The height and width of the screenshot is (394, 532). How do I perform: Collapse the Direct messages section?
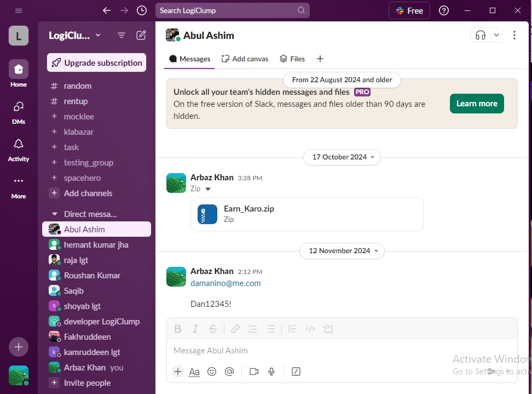(x=54, y=214)
